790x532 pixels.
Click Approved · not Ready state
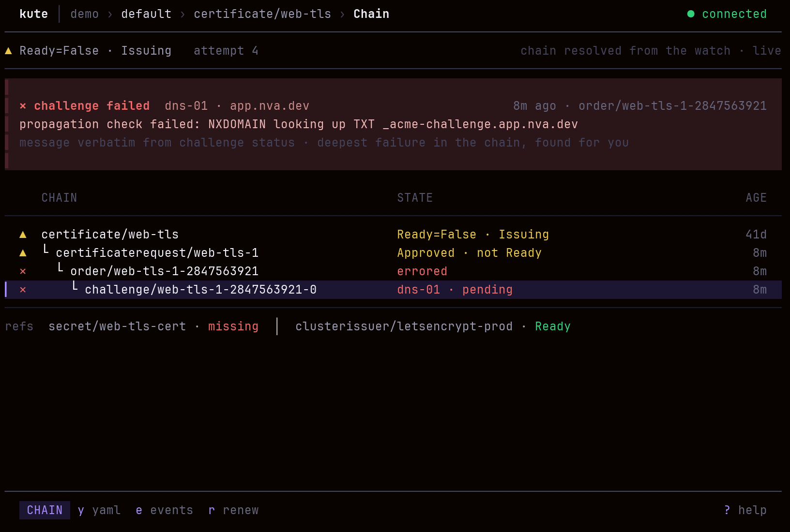click(470, 253)
